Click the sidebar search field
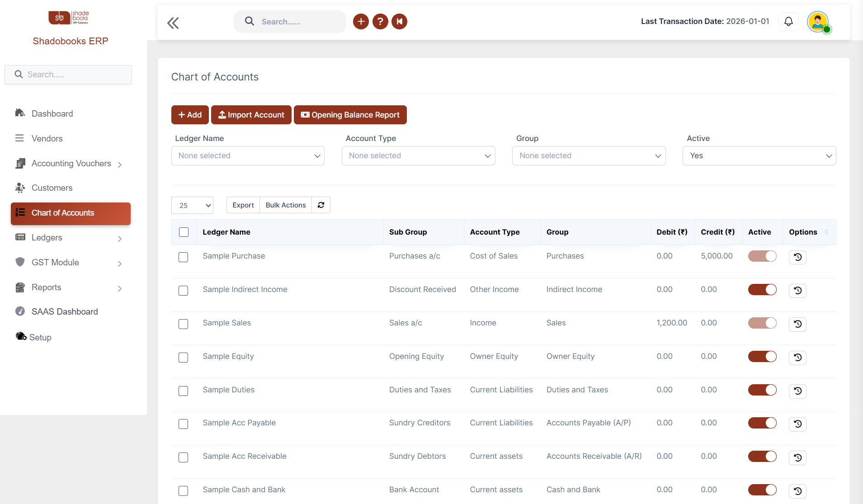The width and height of the screenshot is (863, 504). 68,75
